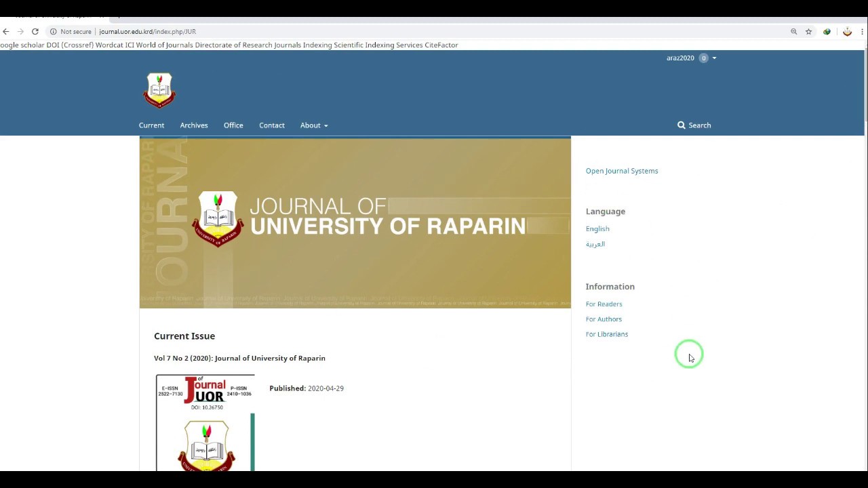Click the browser back arrow
This screenshot has width=868, height=488.
pos(5,31)
